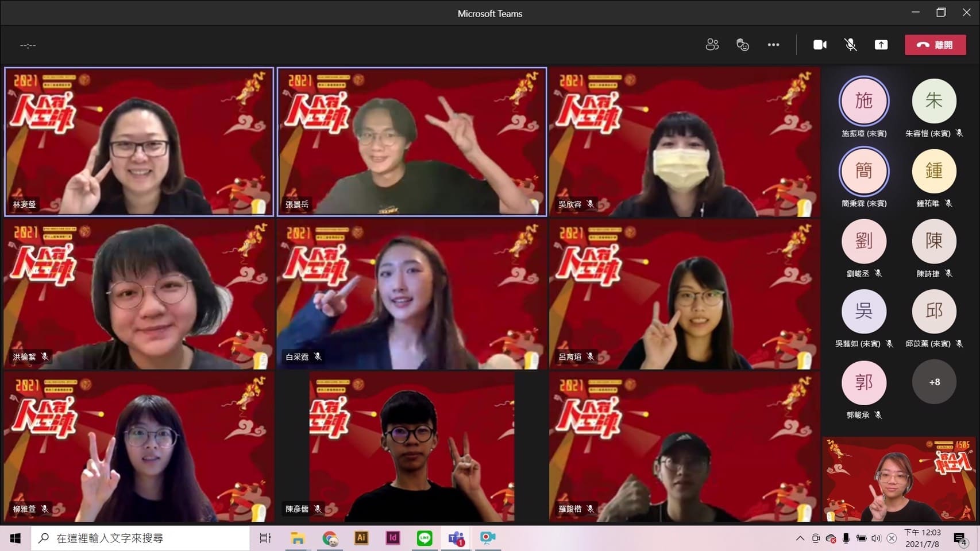Share screen content with the tray icon
This screenshot has height=551, width=980.
(881, 45)
